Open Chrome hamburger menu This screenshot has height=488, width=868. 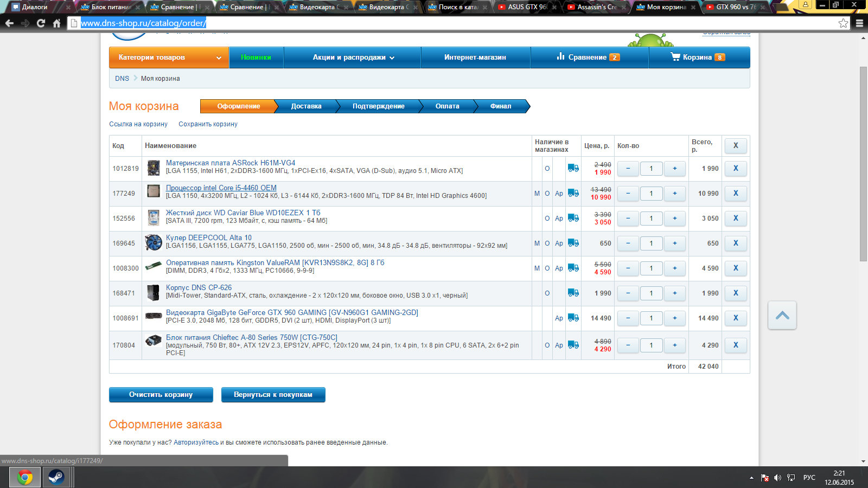859,23
